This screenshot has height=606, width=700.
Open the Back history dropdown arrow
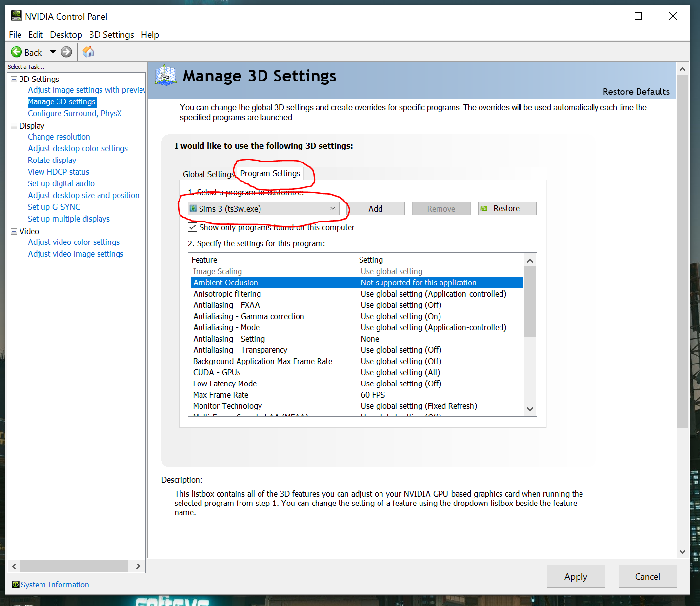pos(53,52)
